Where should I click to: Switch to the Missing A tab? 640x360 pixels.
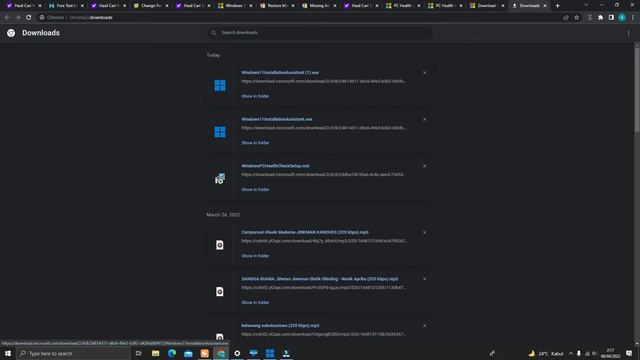coord(319,6)
